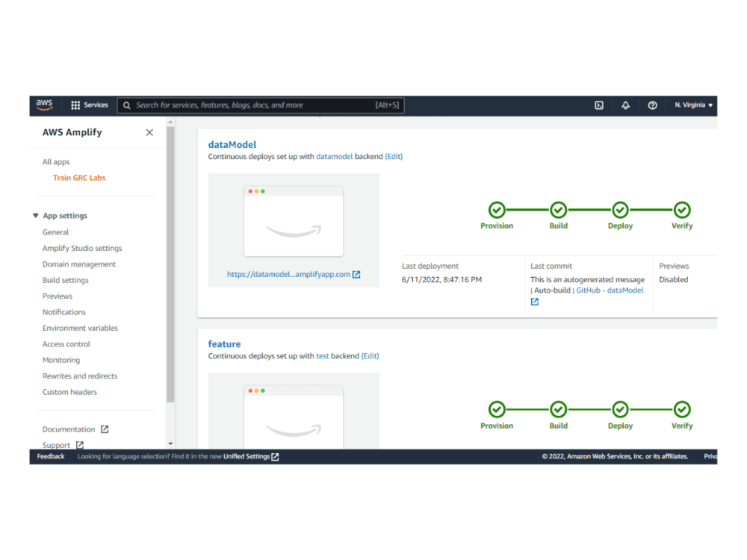Open Unified Settings link
Image resolution: width=747 pixels, height=560 pixels.
247,457
